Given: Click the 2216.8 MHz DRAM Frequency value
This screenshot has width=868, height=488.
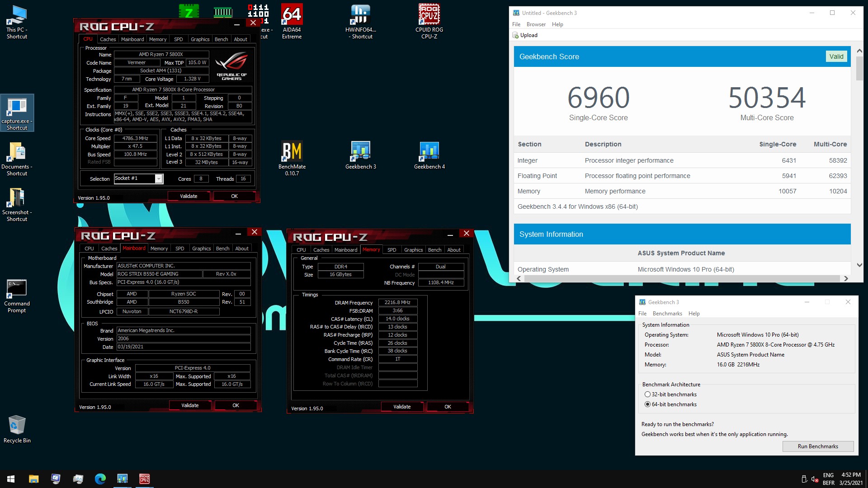Looking at the screenshot, I should (x=397, y=302).
